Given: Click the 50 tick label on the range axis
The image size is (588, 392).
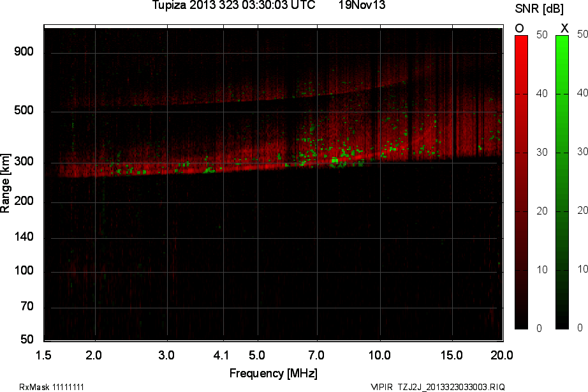Looking at the screenshot, I should 27,340.
